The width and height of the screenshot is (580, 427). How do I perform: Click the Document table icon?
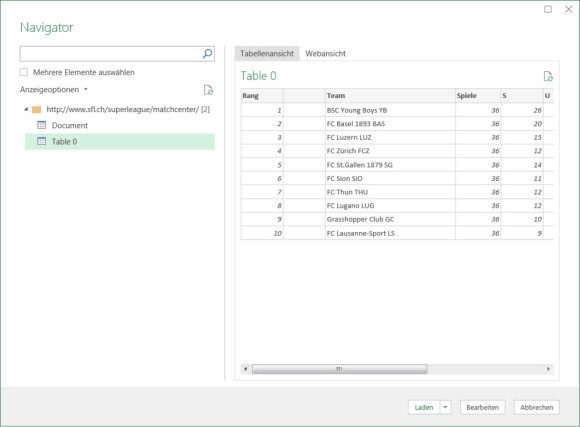pyautogui.click(x=42, y=125)
